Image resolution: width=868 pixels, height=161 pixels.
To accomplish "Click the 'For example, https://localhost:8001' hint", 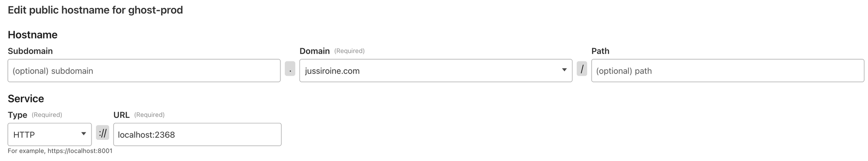I will pos(60,151).
